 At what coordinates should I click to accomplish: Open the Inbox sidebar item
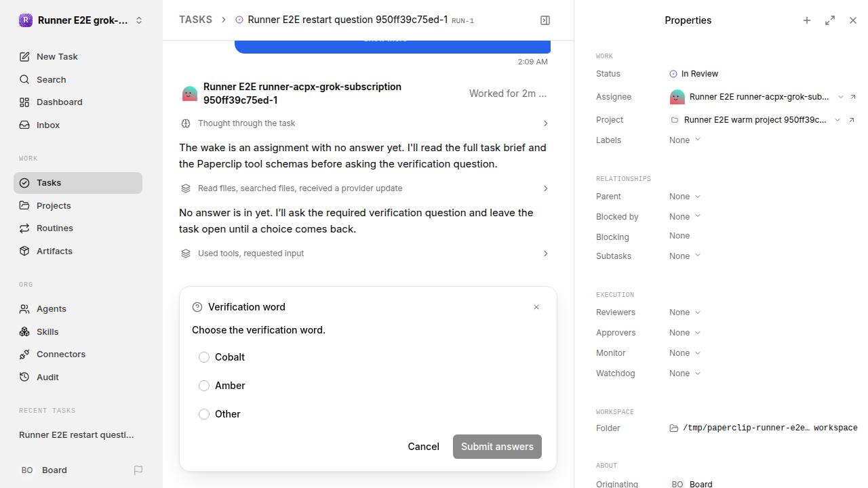(78, 125)
